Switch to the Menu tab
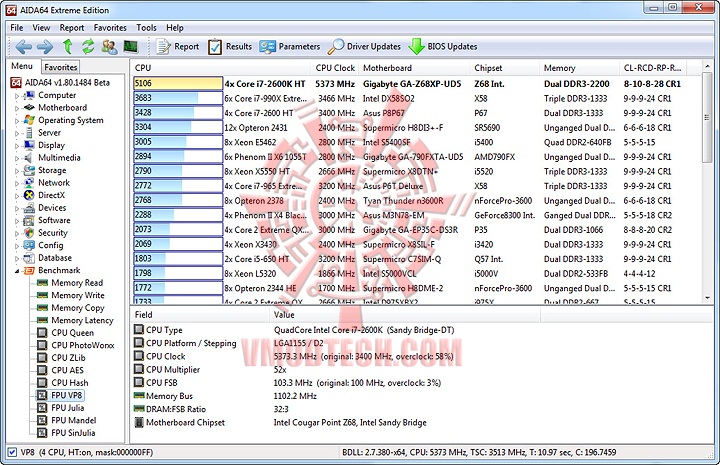The height and width of the screenshot is (465, 720). [x=22, y=66]
